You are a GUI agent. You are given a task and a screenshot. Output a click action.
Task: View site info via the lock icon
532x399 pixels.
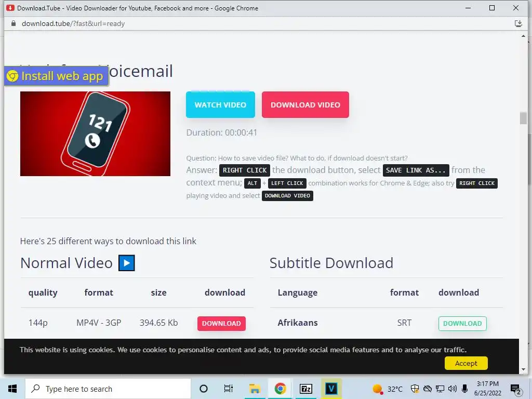(13, 23)
